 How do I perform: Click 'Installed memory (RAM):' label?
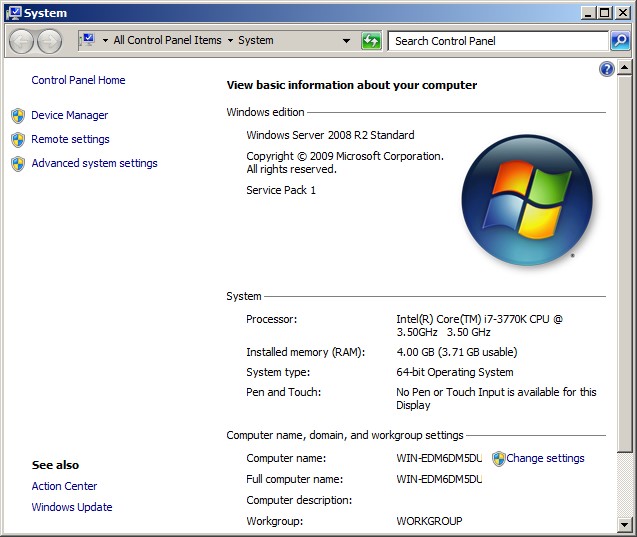[306, 352]
